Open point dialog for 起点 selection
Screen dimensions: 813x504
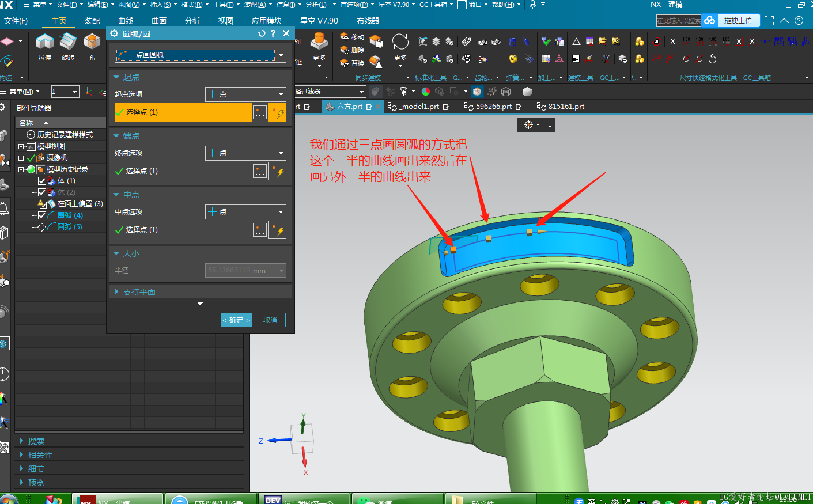click(260, 112)
